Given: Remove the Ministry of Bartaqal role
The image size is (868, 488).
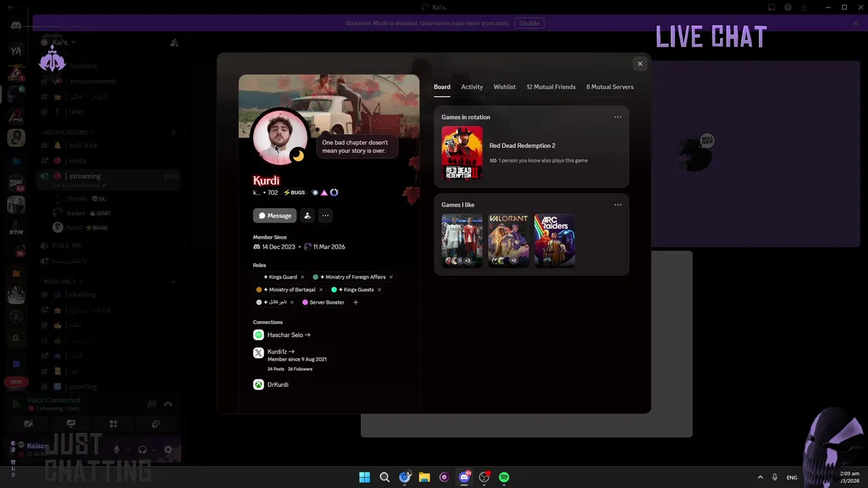Looking at the screenshot, I should coord(321,289).
